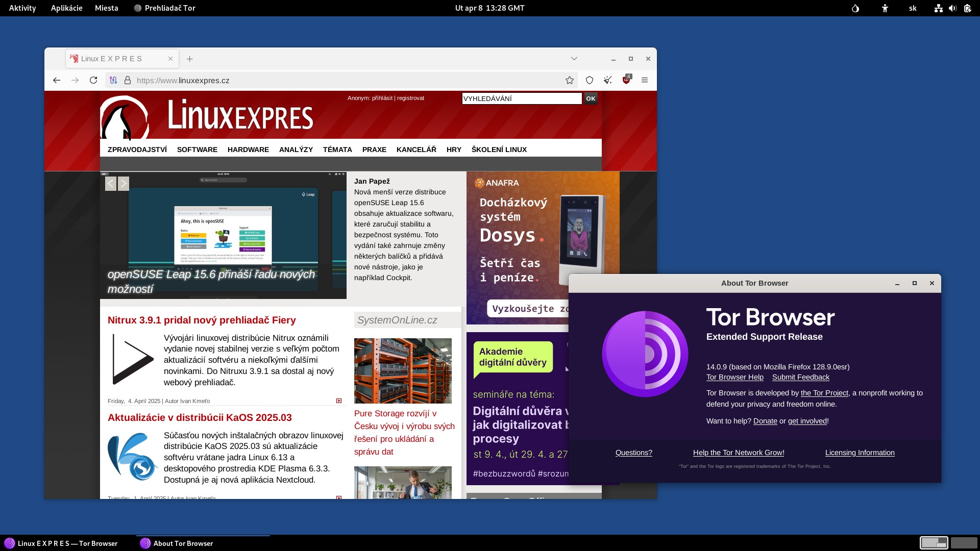This screenshot has width=980, height=551.
Task: Open a new tab with plus
Action: point(189,59)
